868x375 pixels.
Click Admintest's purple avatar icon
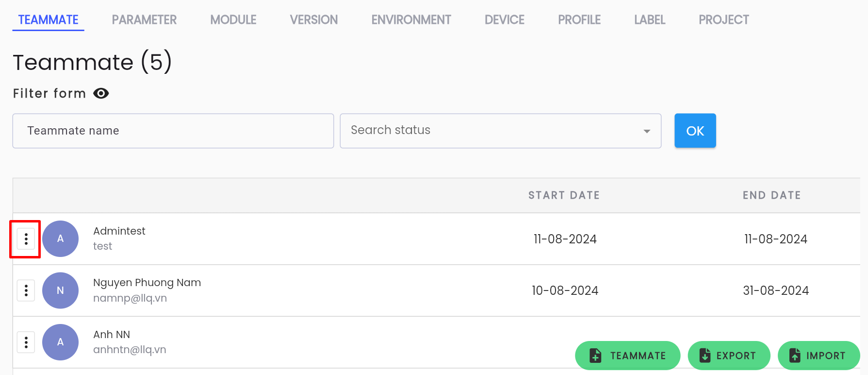click(60, 239)
